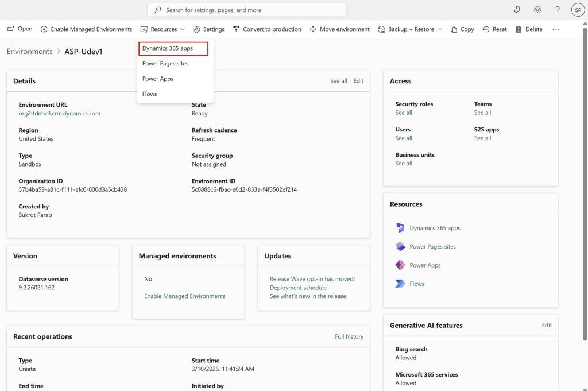The width and height of the screenshot is (588, 391).
Task: Select Flows in the Resources menu
Action: pos(150,94)
